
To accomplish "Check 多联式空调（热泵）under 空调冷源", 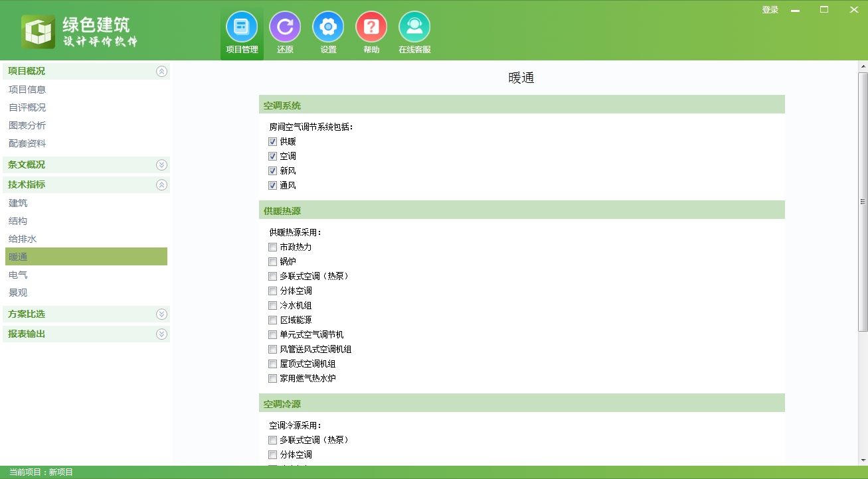I will coord(272,440).
